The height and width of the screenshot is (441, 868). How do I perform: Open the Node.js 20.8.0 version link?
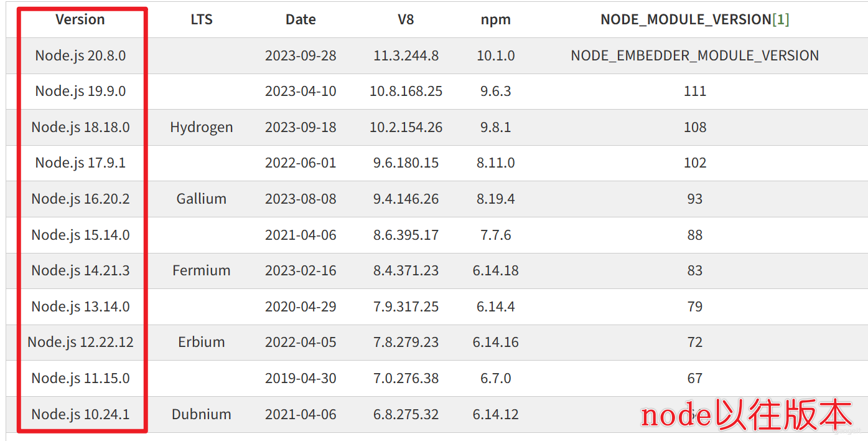pos(80,55)
